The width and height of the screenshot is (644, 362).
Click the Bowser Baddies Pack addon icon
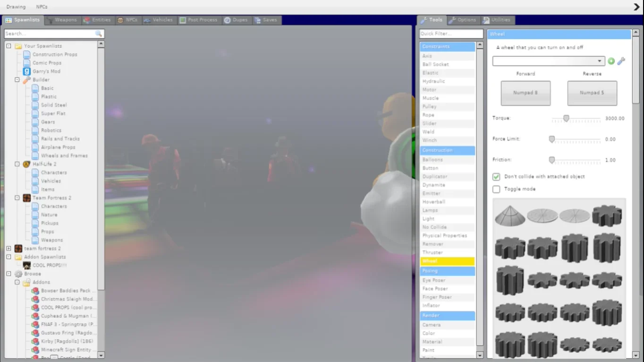tap(35, 291)
